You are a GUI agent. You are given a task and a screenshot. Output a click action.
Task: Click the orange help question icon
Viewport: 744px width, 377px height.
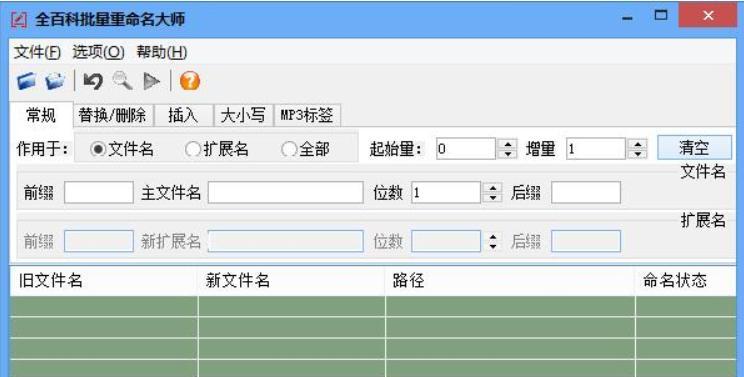(190, 81)
